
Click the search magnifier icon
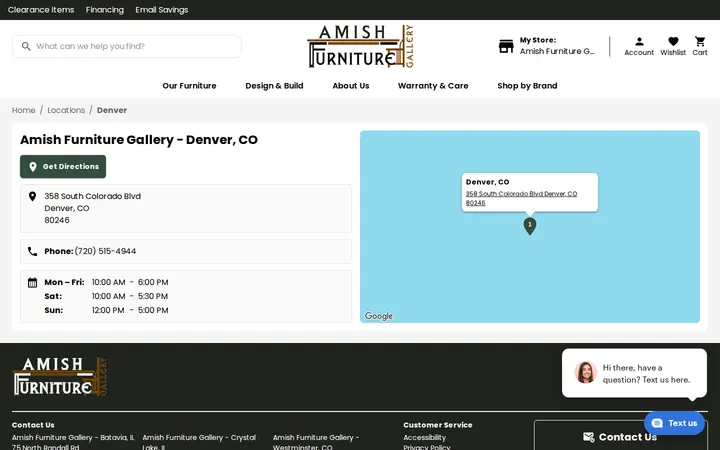click(x=26, y=46)
